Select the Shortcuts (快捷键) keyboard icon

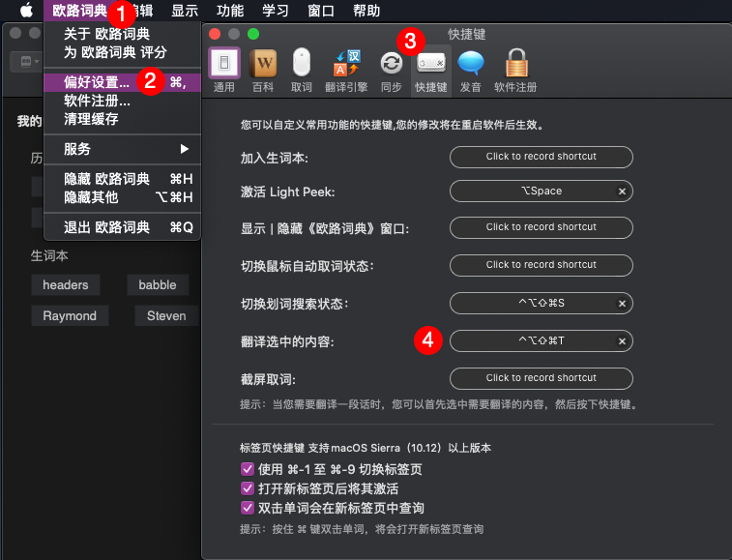[431, 70]
